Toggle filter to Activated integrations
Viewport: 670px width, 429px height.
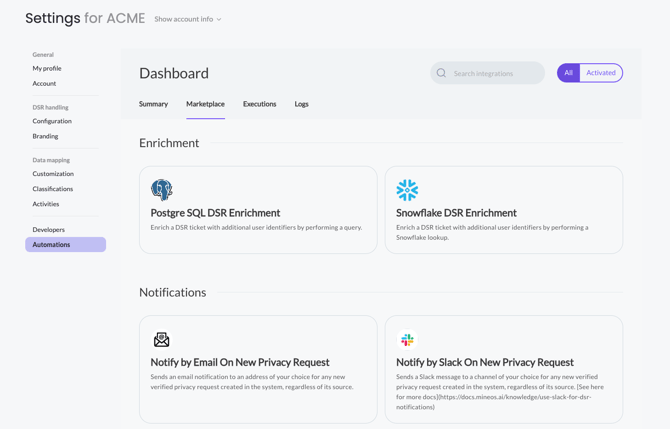(601, 73)
